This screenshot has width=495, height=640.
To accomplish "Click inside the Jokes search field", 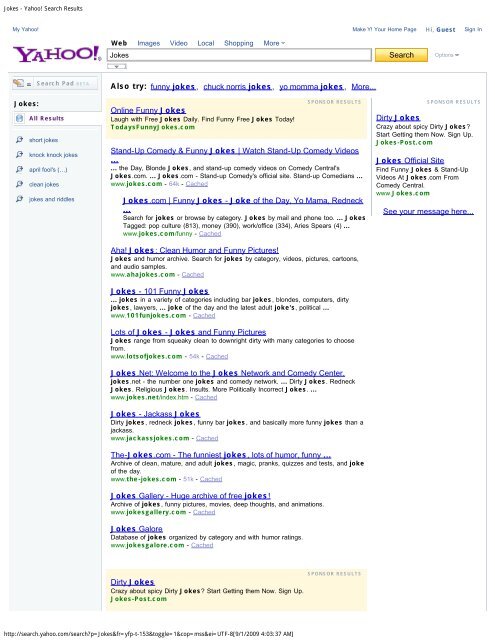I will click(239, 55).
